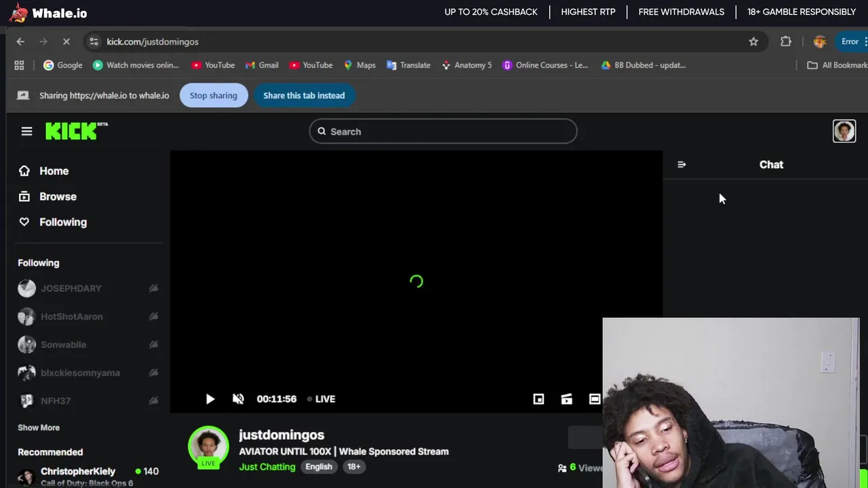Open NFH37 followed channel
Viewport: 868px width, 488px height.
[88, 401]
